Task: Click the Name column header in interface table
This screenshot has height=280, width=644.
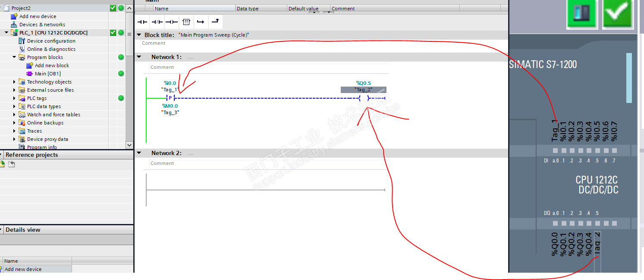Action: [194, 8]
